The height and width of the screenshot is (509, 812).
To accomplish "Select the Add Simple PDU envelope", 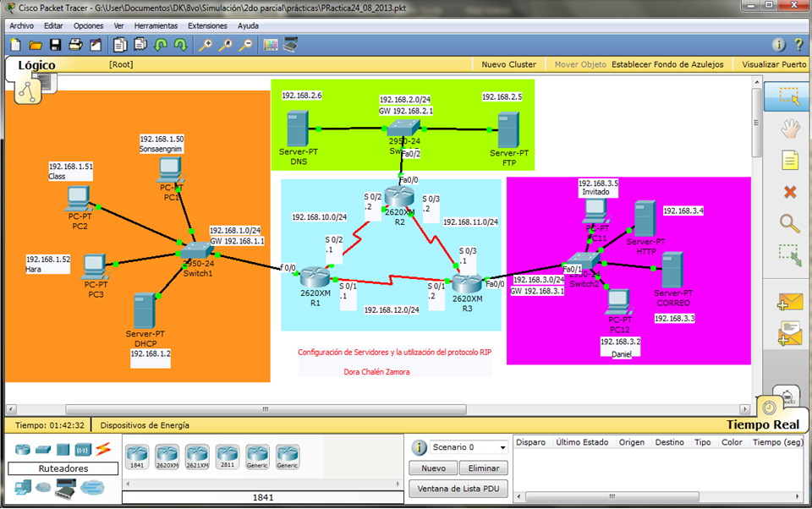I will (790, 302).
